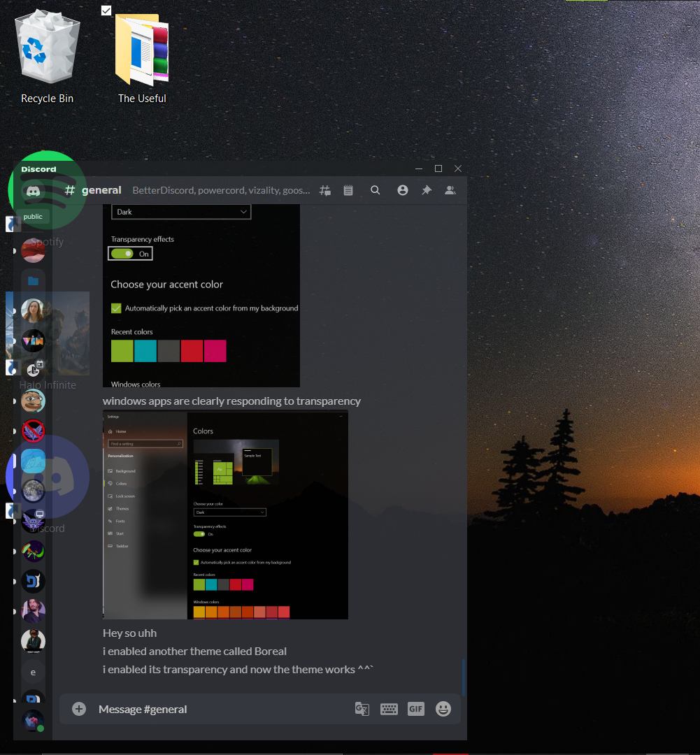Open the keyboard icon beside the GIF button

389,708
